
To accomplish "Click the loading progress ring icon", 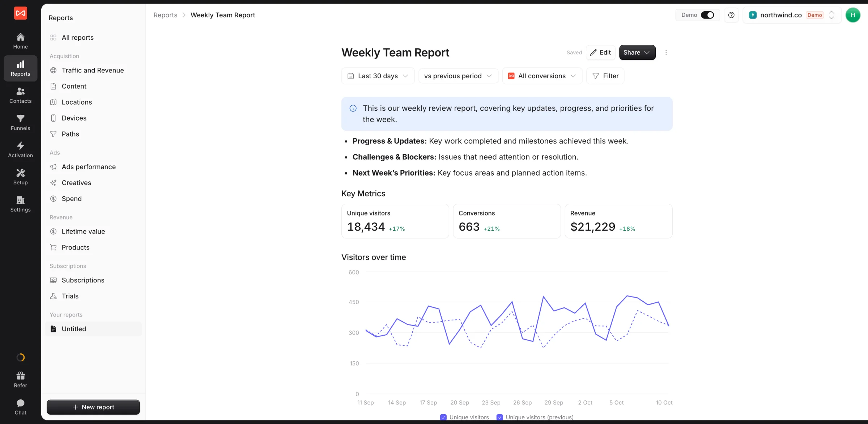I will click(21, 357).
